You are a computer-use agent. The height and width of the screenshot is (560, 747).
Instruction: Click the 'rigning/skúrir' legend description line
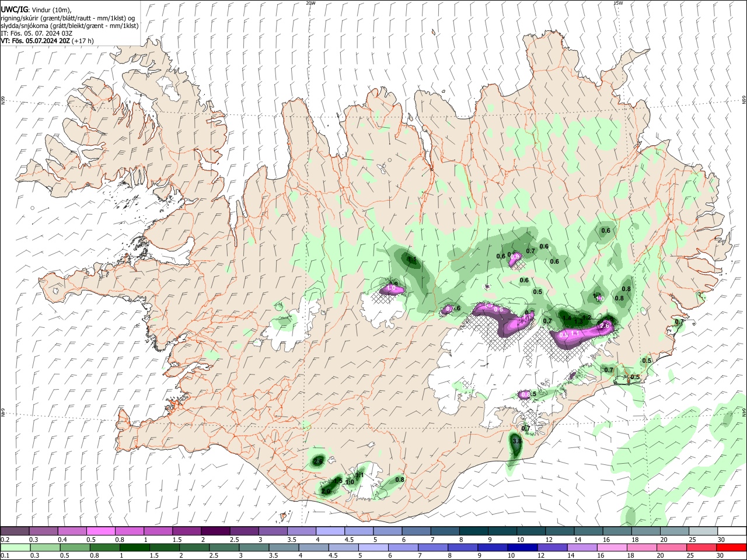coord(68,17)
